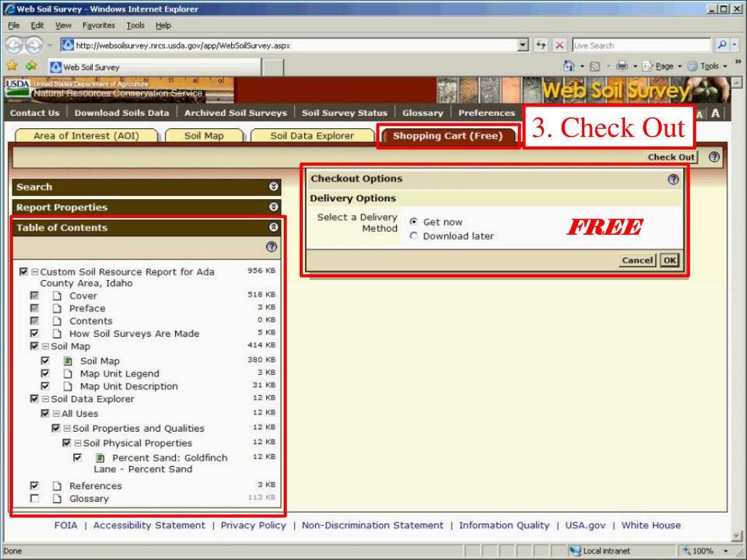Image resolution: width=747 pixels, height=560 pixels.
Task: Uncheck the References checkbox
Action: pos(34,486)
